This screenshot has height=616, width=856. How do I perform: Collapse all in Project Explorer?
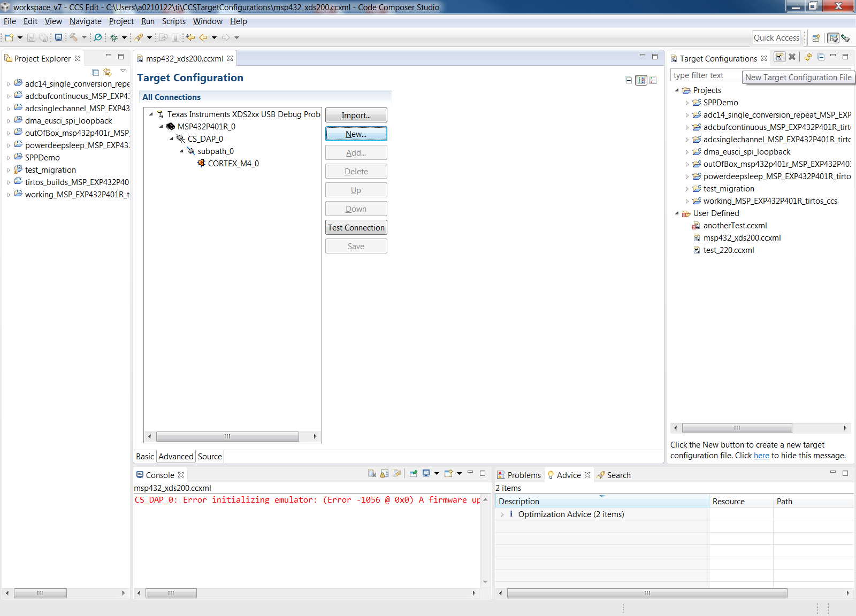[96, 72]
